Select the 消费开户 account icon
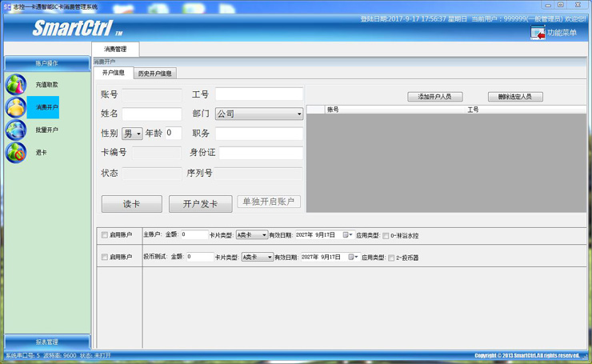592x364 pixels. coord(16,107)
